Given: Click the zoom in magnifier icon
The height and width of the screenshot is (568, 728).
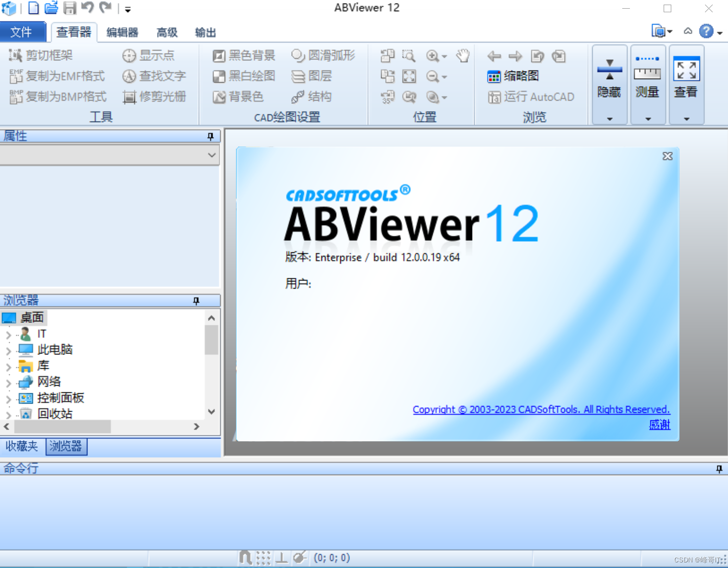Looking at the screenshot, I should point(433,56).
